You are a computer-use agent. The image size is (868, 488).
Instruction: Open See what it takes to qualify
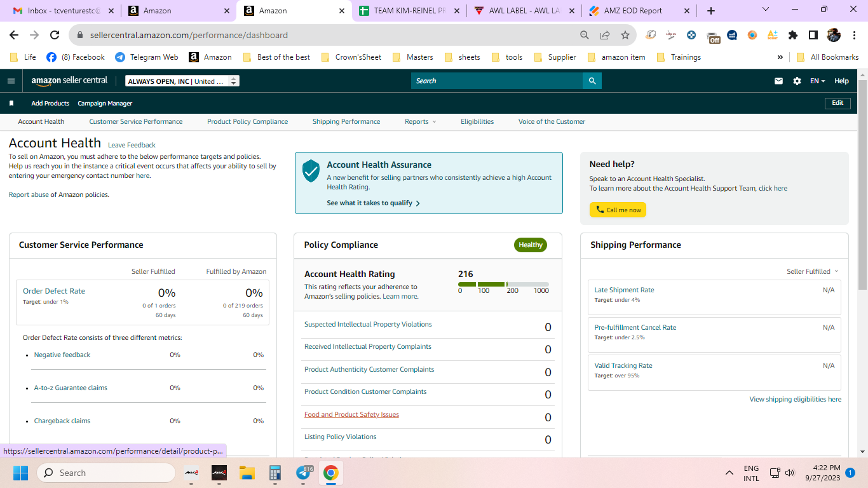click(373, 203)
